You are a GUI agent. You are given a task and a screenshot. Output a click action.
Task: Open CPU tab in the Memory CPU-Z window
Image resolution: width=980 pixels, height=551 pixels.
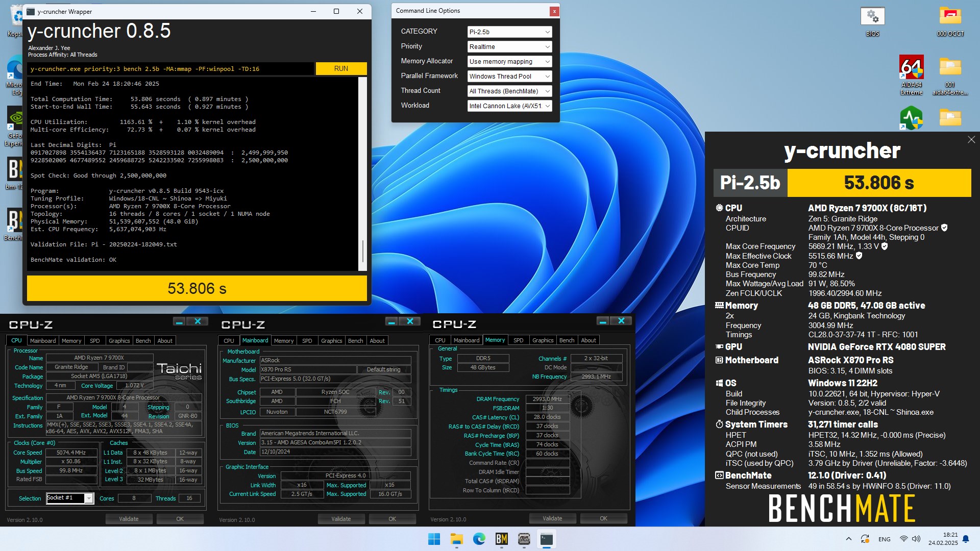click(440, 340)
